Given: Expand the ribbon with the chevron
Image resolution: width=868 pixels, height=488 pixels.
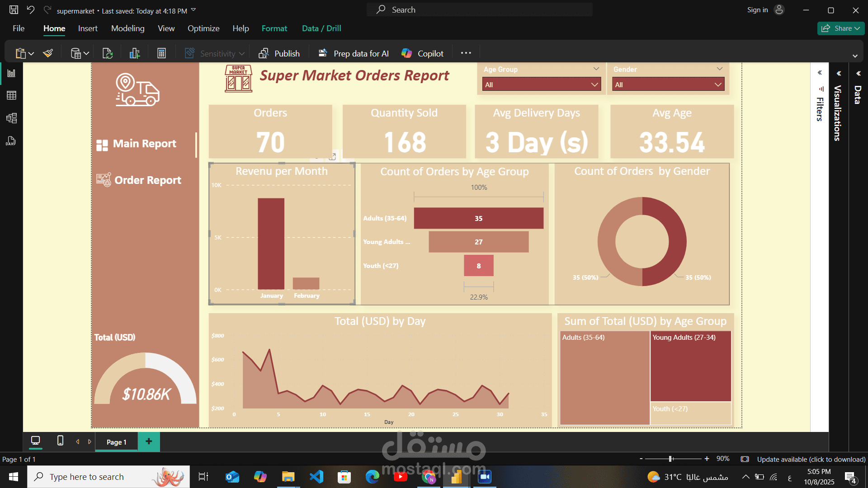Looking at the screenshot, I should click(855, 56).
